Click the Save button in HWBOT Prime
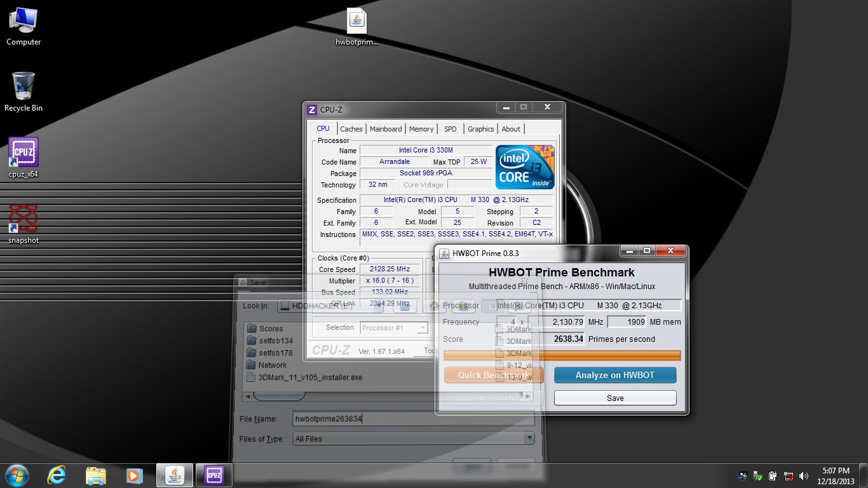 coord(615,398)
